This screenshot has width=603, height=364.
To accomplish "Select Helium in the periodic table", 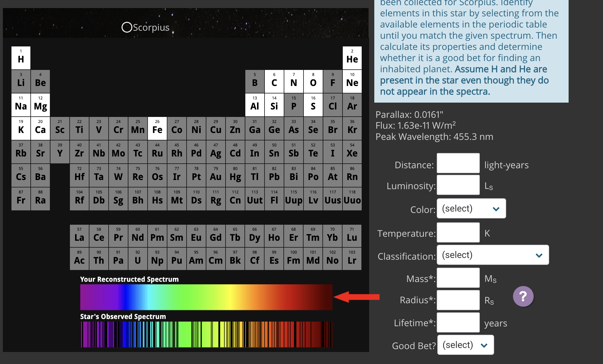I will pos(352,57).
